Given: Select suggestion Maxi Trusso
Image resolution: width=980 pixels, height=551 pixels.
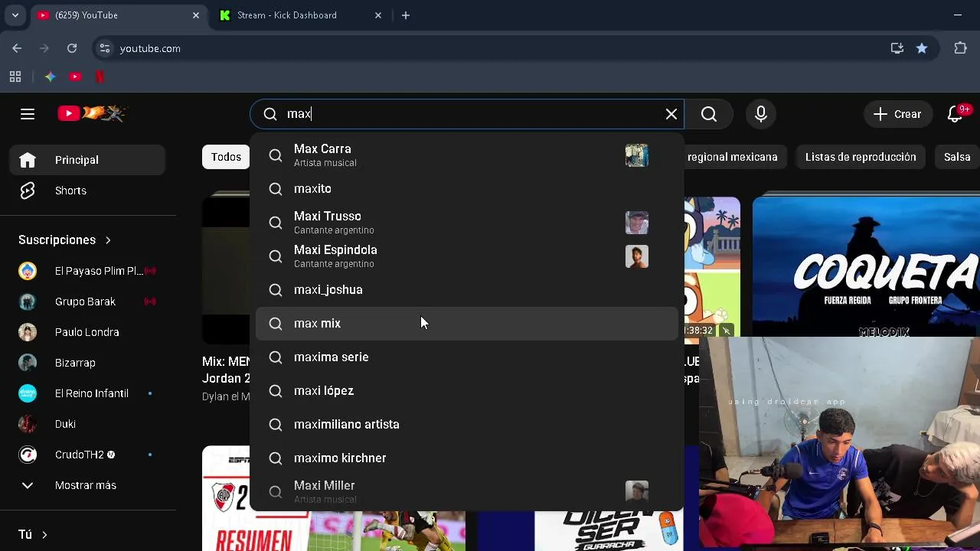Looking at the screenshot, I should click(466, 223).
